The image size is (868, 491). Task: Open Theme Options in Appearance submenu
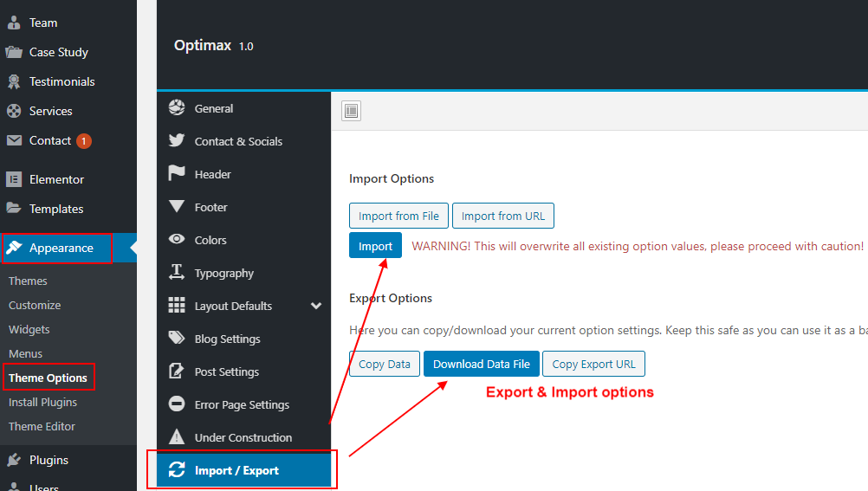49,378
